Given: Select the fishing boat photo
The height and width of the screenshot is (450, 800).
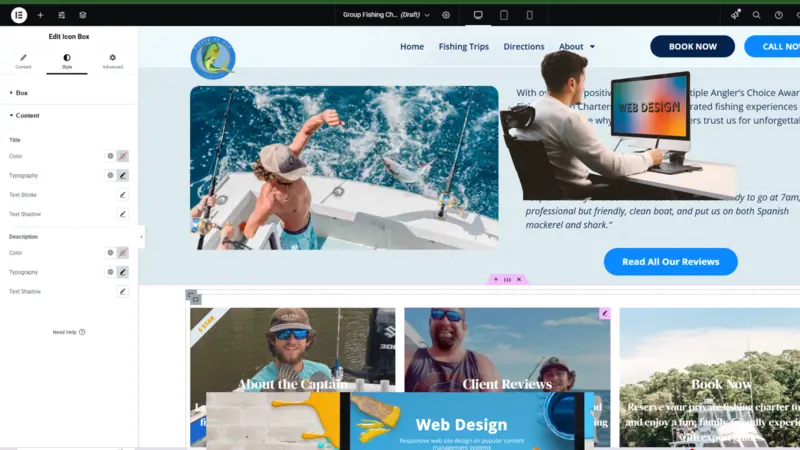Looking at the screenshot, I should tap(344, 167).
